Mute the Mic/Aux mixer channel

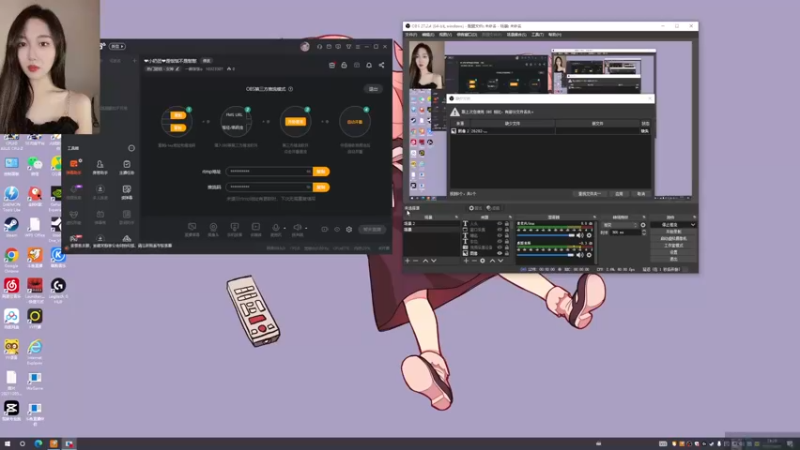tap(580, 235)
